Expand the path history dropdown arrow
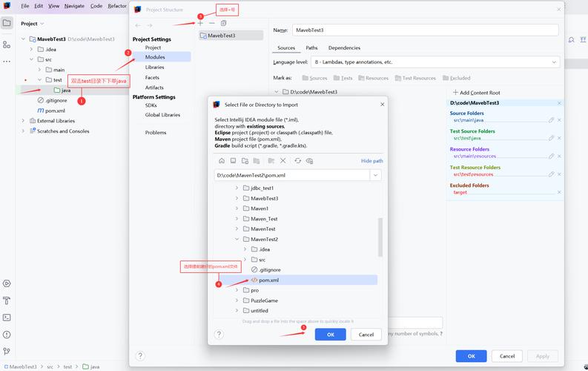This screenshot has height=371, width=588. [375, 175]
